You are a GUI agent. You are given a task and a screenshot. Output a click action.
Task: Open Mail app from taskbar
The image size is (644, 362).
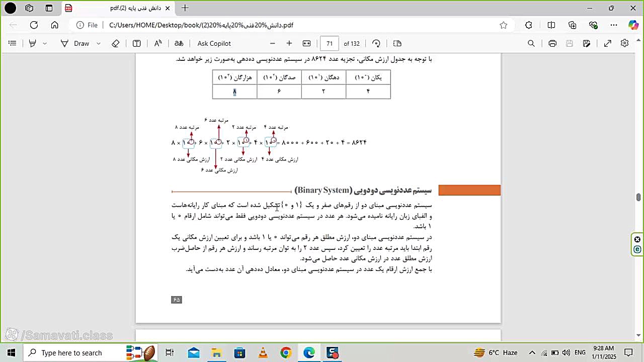[194, 353]
